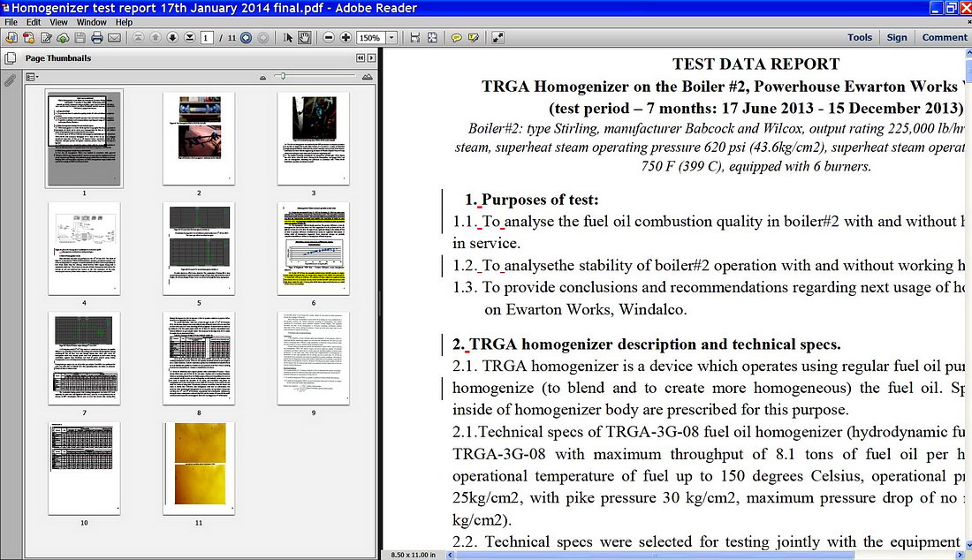Choose the Select text cursor tool
Screen dimensions: 972x560
click(288, 38)
